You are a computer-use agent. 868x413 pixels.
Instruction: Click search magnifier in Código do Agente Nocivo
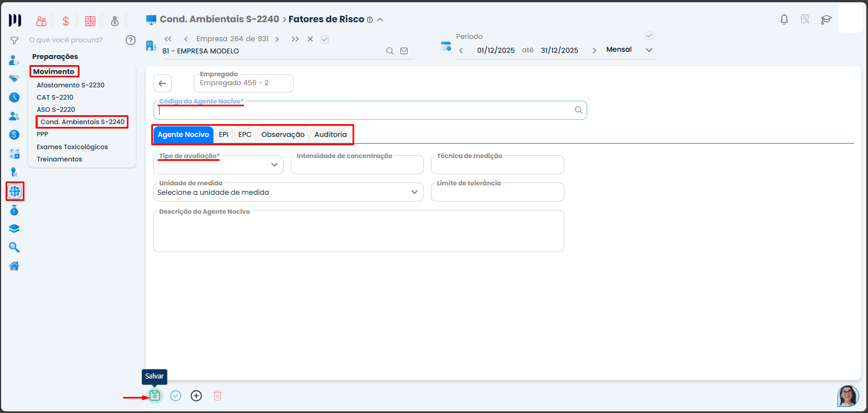click(x=578, y=110)
